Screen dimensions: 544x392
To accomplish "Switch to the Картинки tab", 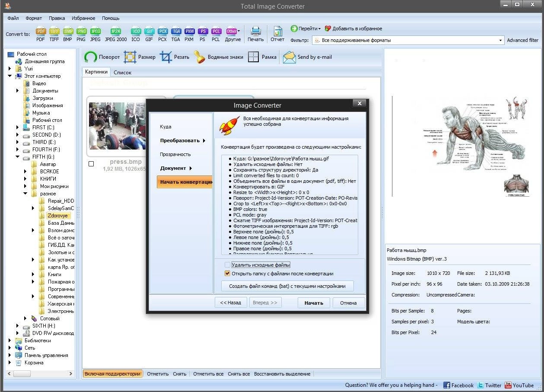I will coord(96,72).
